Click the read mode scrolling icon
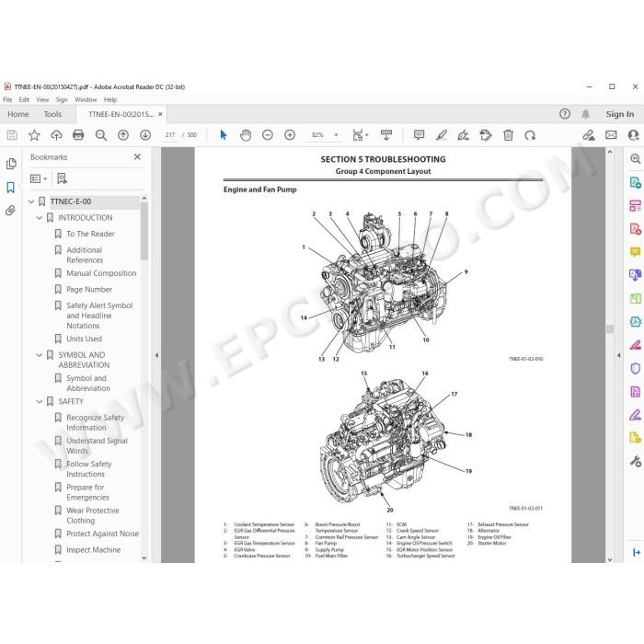Screen dimensions: 644x644 click(386, 134)
